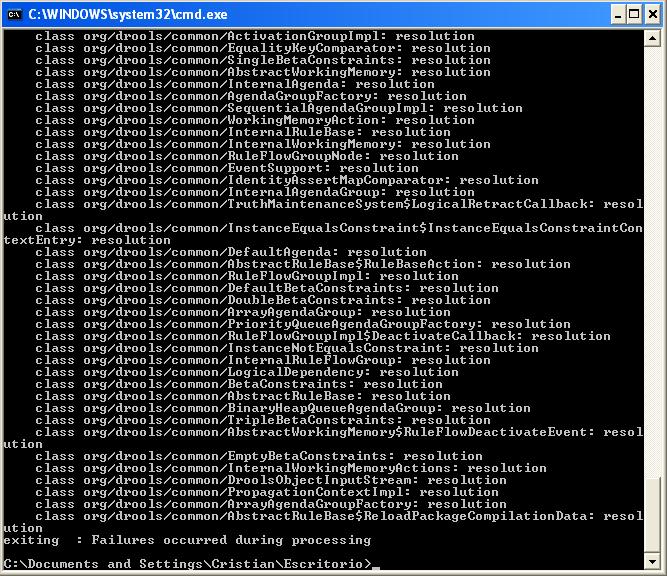Click the DoubleBetaConstraints class line
The height and width of the screenshot is (576, 667).
263,300
